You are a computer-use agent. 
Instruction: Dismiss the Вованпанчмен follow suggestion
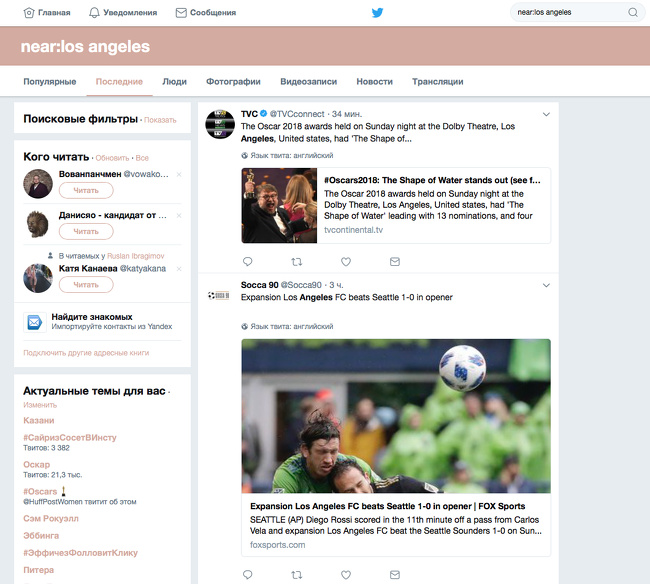click(179, 174)
